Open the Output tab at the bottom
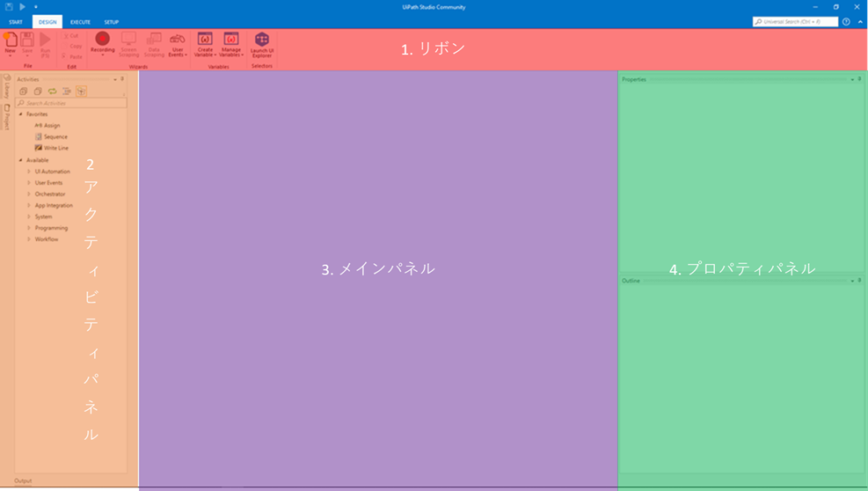This screenshot has width=868, height=491. tap(23, 480)
